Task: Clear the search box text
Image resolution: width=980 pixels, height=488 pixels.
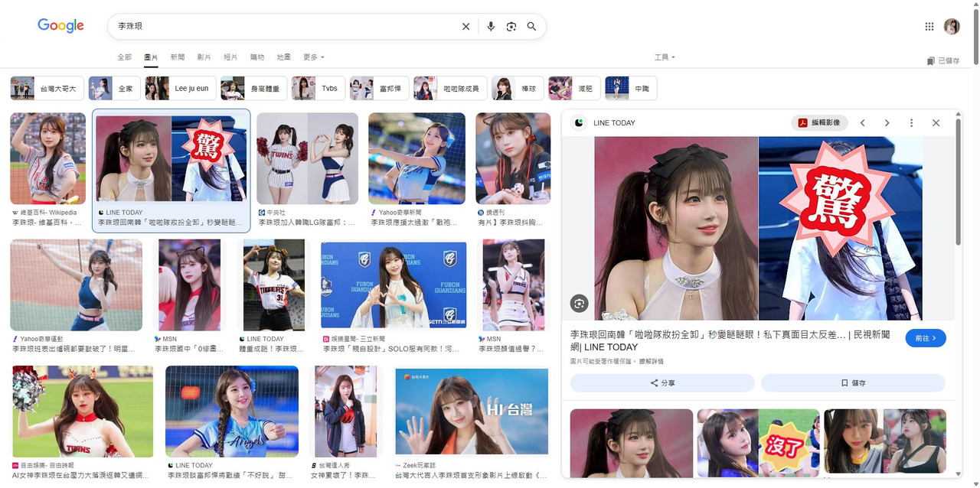Action: [x=465, y=27]
